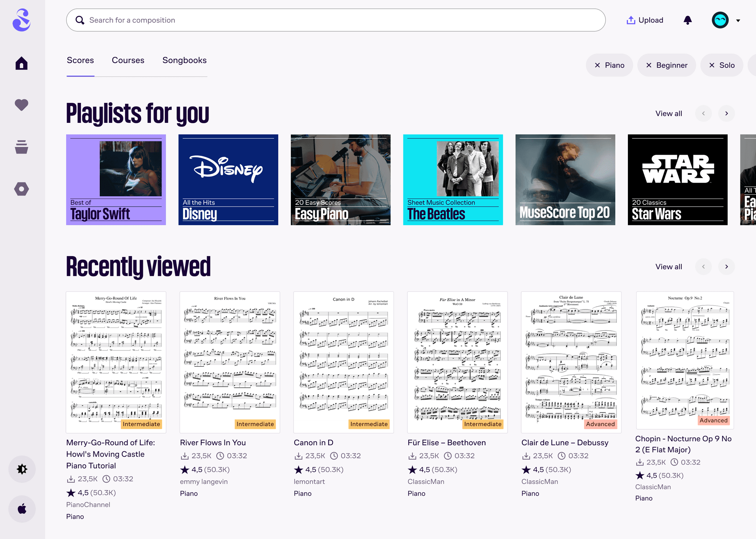This screenshot has height=539, width=756.
Task: Open notifications bell
Action: pos(688,20)
